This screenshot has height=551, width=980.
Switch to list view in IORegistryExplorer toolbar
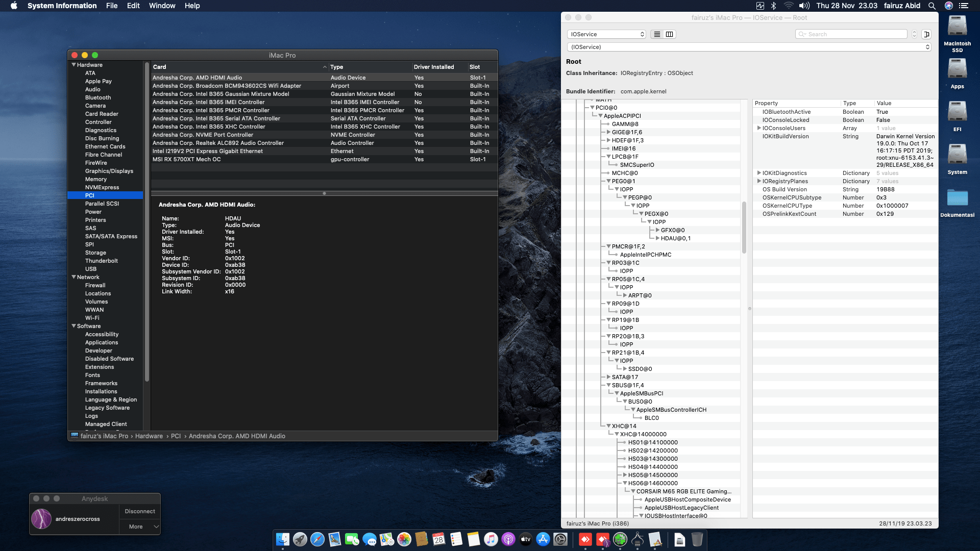pos(657,34)
